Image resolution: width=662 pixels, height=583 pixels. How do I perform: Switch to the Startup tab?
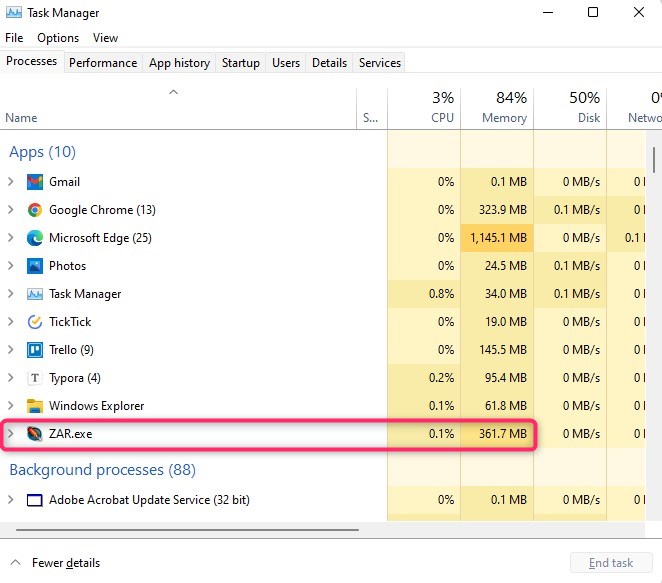[x=241, y=63]
